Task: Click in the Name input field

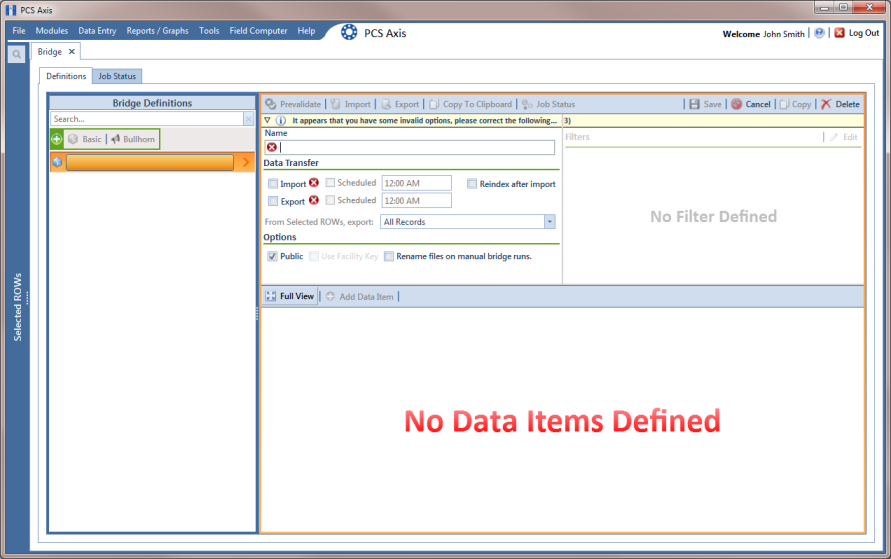Action: 410,147
